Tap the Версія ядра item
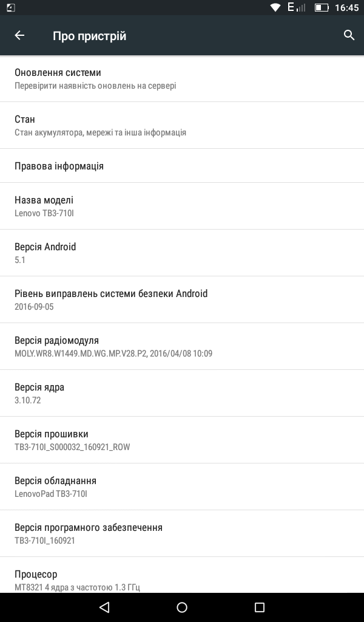Image resolution: width=364 pixels, height=622 pixels. point(182,393)
